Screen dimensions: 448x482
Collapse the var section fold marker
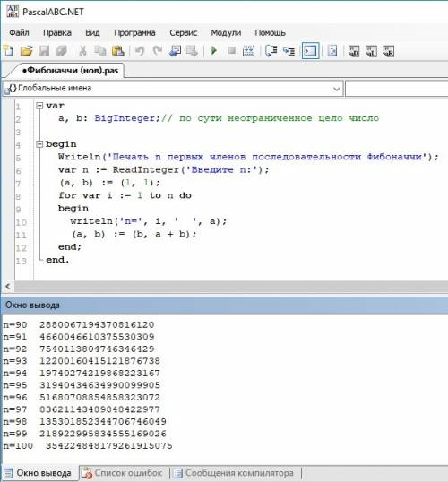[x=39, y=106]
